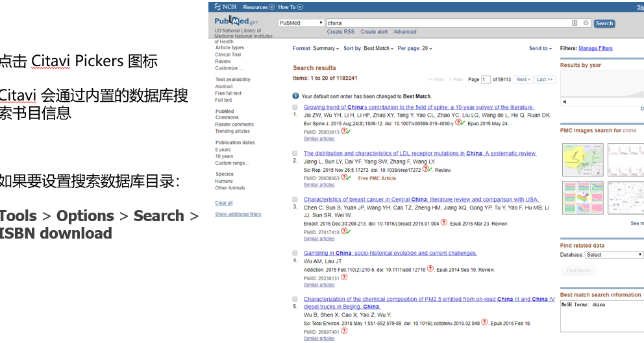644x343 pixels.
Task: Jump to Last page of results
Action: [545, 80]
